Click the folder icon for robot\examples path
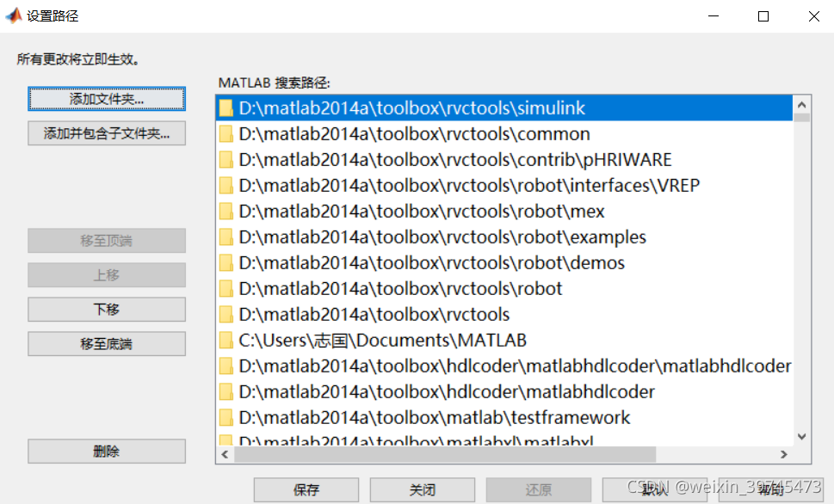 pos(225,237)
